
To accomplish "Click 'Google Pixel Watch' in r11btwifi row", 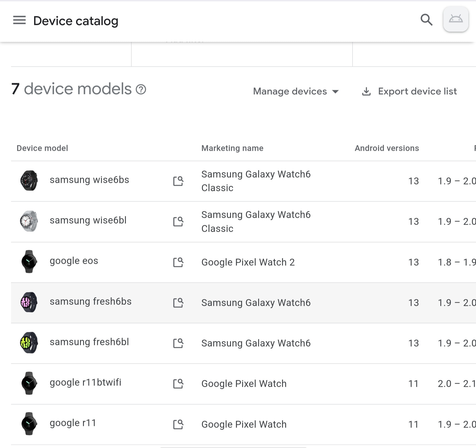I will click(x=244, y=384).
